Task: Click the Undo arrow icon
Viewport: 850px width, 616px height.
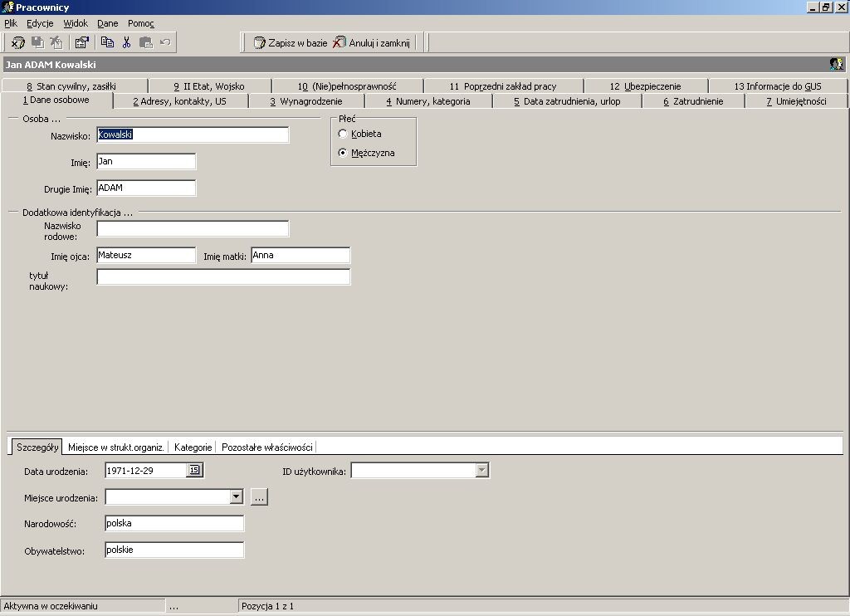Action: (x=165, y=42)
